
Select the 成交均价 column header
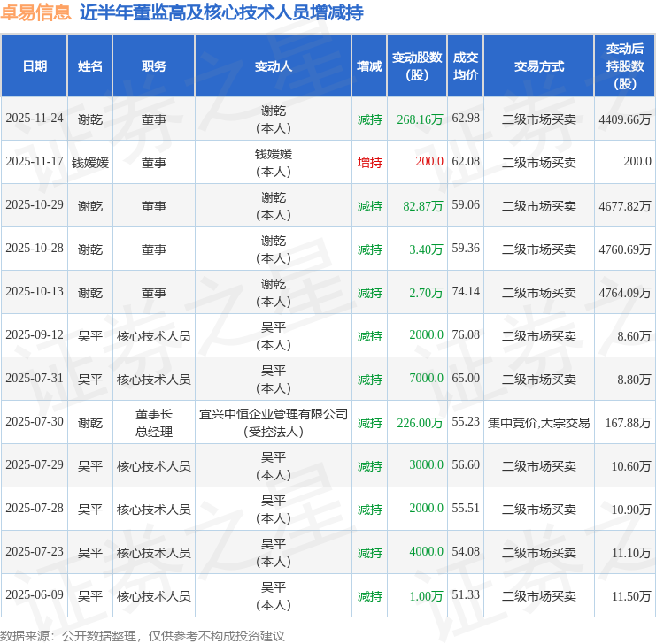[466, 66]
